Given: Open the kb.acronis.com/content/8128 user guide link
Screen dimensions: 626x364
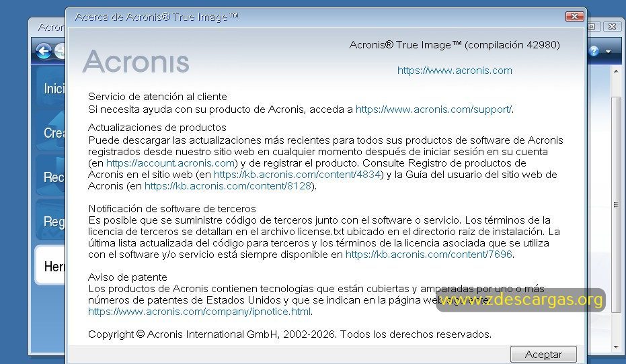Looking at the screenshot, I should (227, 186).
